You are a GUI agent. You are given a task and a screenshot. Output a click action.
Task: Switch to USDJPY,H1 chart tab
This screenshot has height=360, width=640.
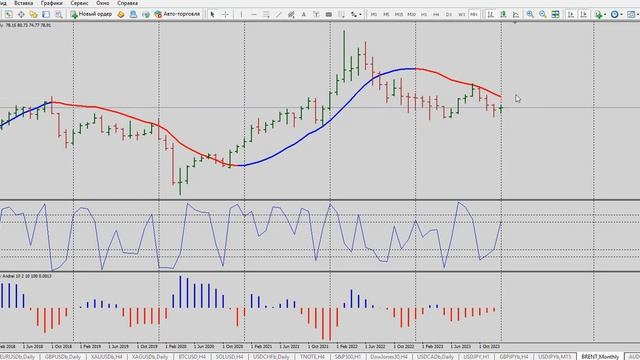click(476, 357)
